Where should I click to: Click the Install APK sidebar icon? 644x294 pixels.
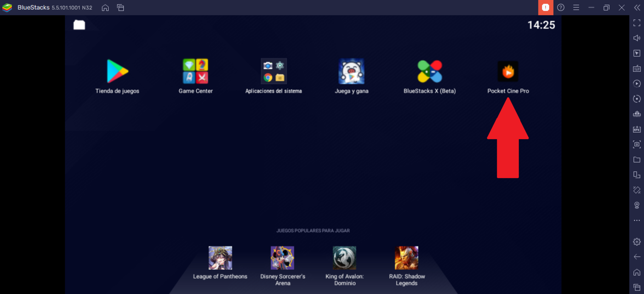637,129
